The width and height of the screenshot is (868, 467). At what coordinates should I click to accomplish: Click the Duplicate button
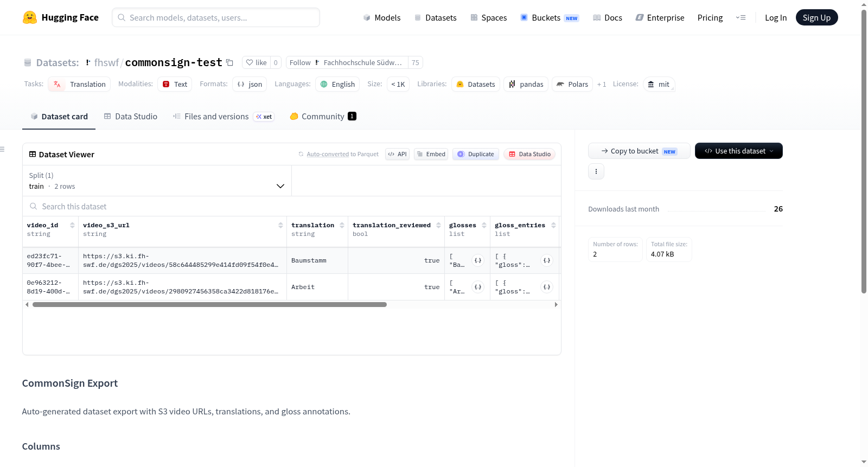476,154
